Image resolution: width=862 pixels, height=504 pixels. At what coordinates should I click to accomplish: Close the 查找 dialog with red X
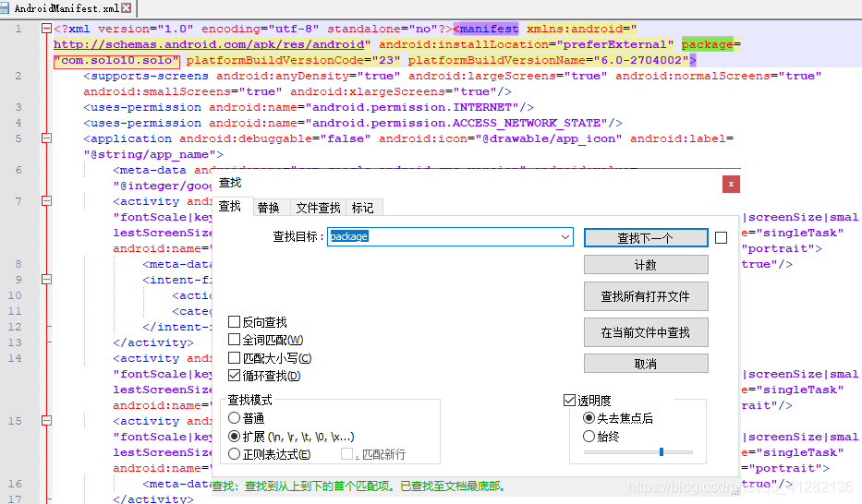[731, 184]
